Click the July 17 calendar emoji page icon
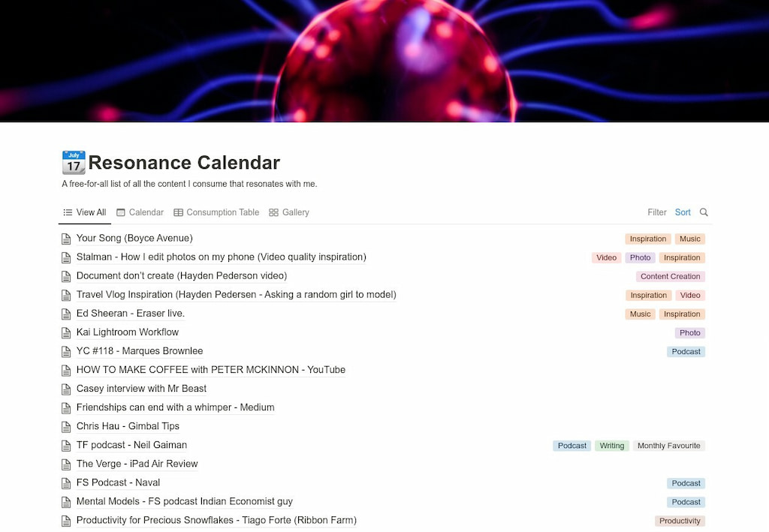The height and width of the screenshot is (532, 769). 72,161
